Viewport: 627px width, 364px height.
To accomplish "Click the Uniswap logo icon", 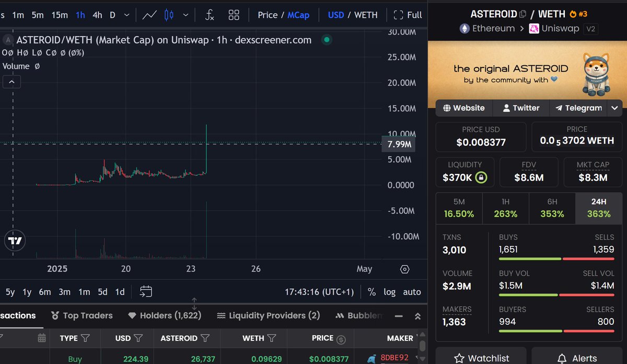I will coord(534,28).
